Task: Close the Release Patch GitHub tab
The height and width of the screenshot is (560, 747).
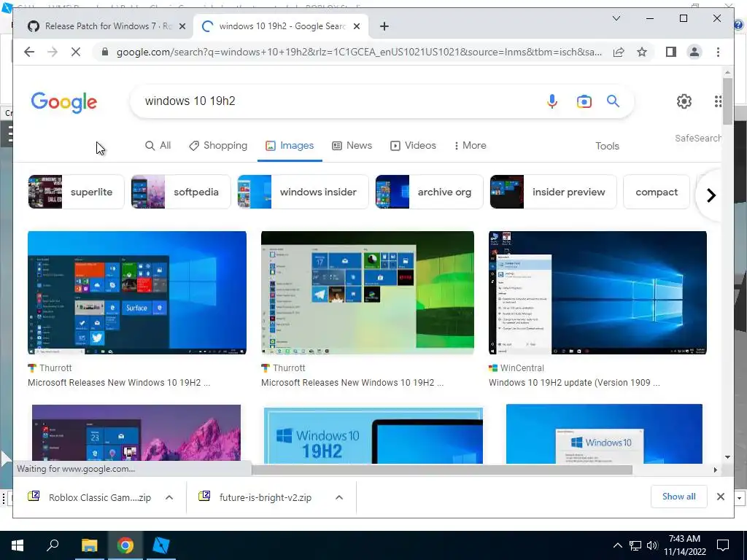Action: point(182,26)
